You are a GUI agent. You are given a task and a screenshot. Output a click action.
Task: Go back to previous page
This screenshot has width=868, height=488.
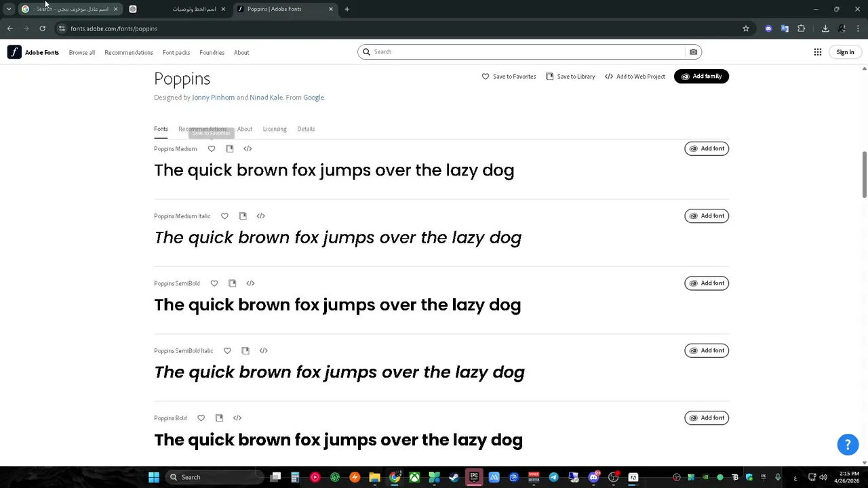(9, 28)
